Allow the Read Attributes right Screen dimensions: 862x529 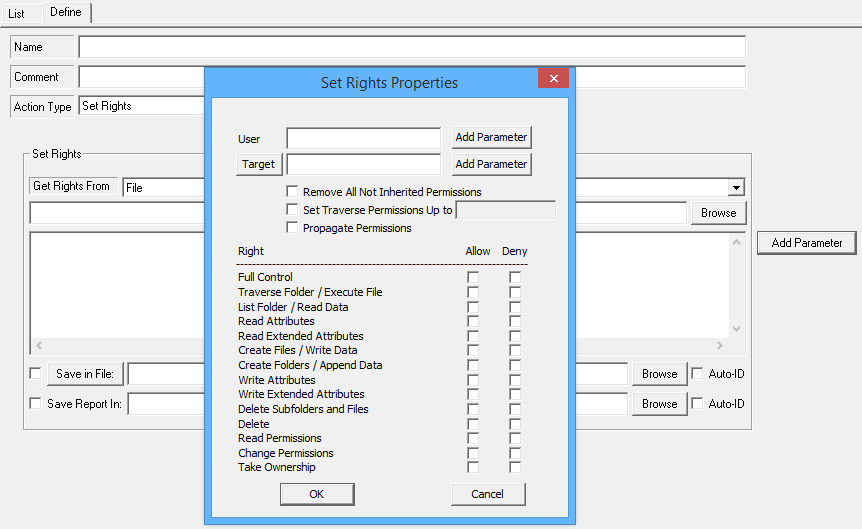(473, 321)
